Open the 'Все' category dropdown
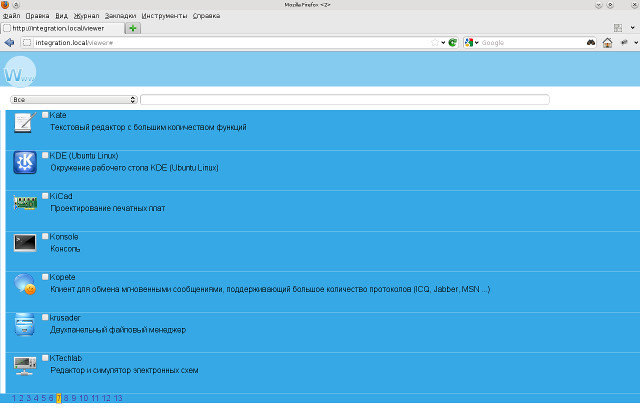The height and width of the screenshot is (411, 640). click(x=73, y=100)
